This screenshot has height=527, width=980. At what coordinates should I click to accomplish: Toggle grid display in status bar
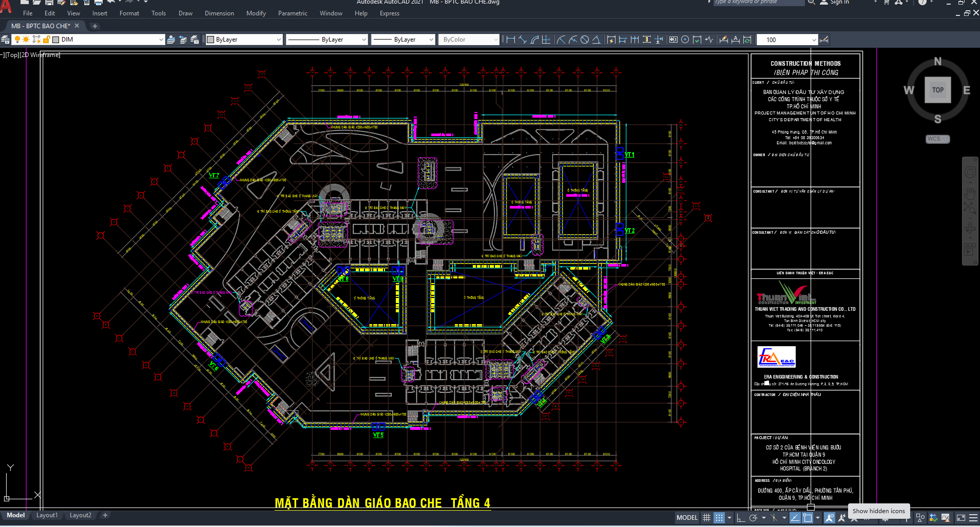(x=707, y=518)
